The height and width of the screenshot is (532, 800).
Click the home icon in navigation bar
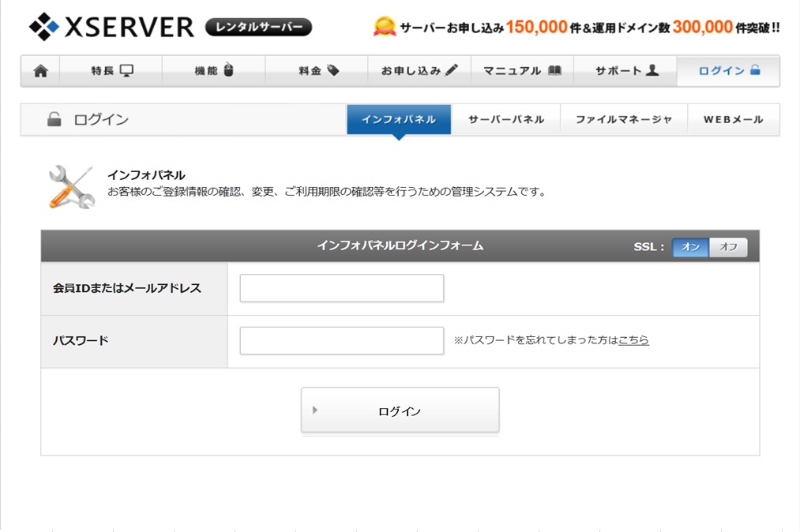(x=40, y=71)
